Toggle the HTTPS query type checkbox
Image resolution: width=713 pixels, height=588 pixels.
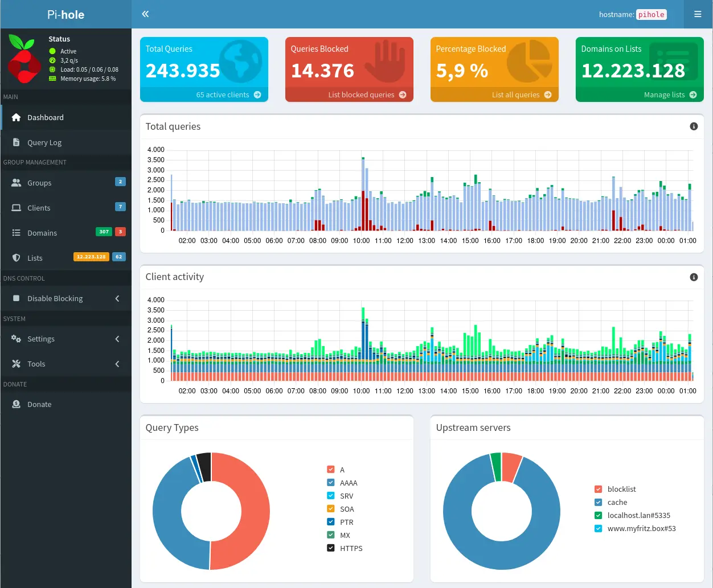(331, 548)
